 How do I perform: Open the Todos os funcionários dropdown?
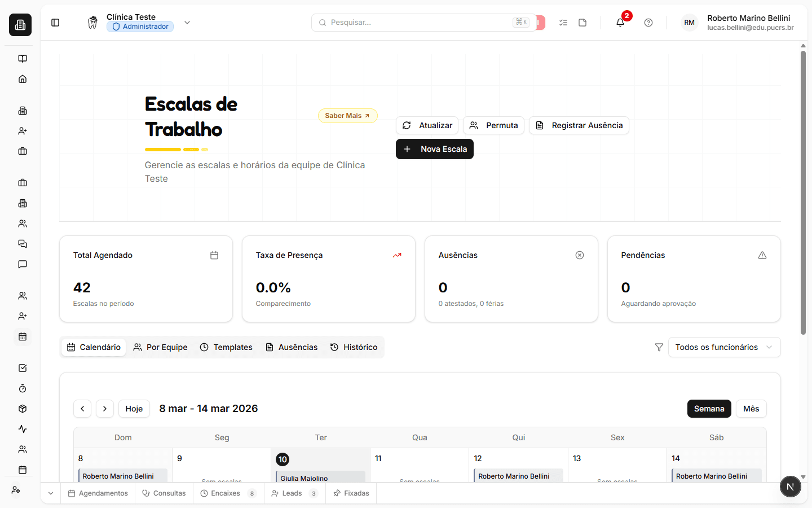[x=724, y=347]
